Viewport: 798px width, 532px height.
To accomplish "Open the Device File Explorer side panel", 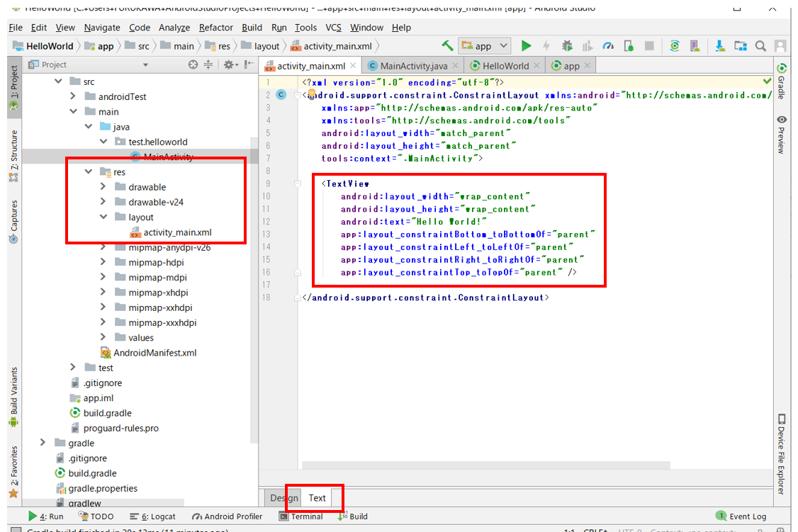I will (x=782, y=454).
